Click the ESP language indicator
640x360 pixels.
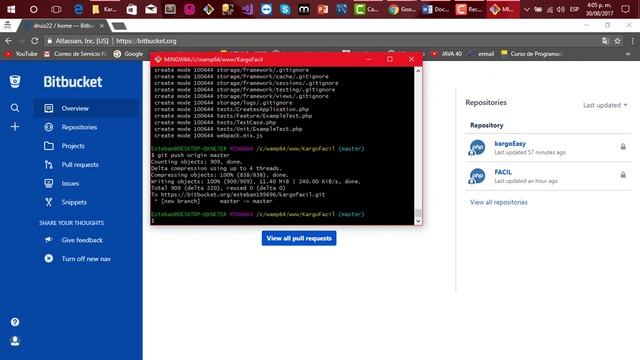pos(574,9)
